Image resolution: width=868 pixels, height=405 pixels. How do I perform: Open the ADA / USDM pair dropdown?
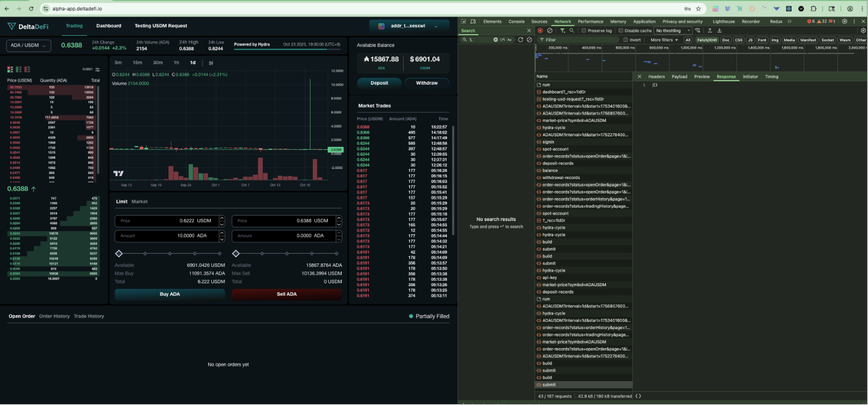pos(29,45)
